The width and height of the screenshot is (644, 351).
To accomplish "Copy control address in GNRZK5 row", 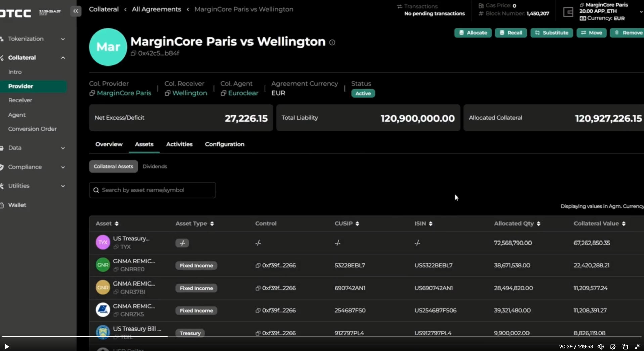I will click(258, 311).
